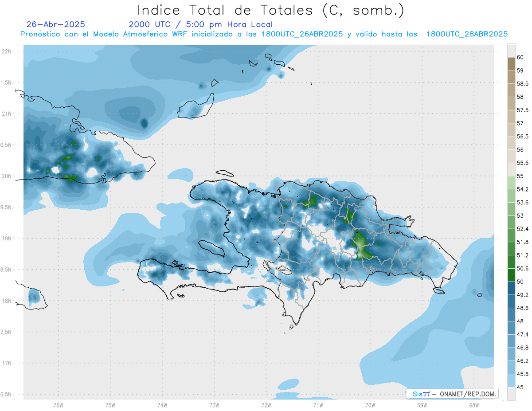Pick the dark blue swatch between 49.2 and 50
This screenshot has width=532, height=411.
point(511,288)
